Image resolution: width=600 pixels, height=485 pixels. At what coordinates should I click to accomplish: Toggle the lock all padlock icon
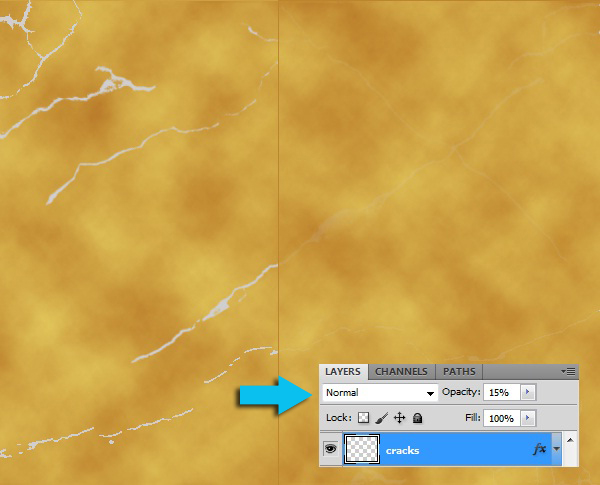click(x=417, y=418)
